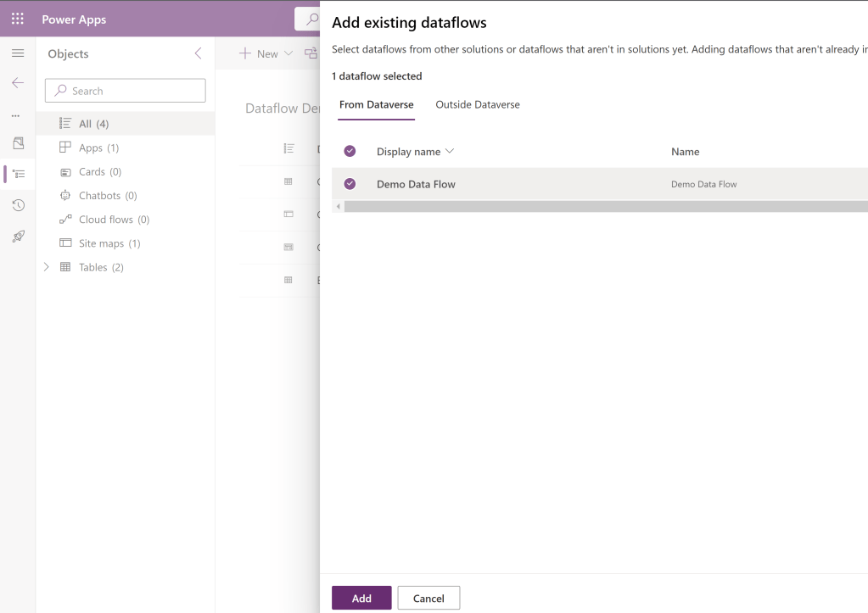Screen dimensions: 868x613
Task: Click the rocket publish icon
Action: pos(18,237)
